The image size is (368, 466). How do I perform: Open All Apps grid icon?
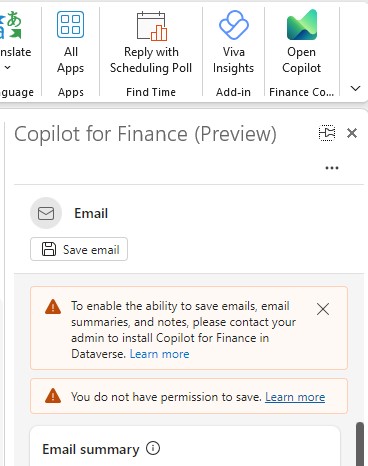70,24
